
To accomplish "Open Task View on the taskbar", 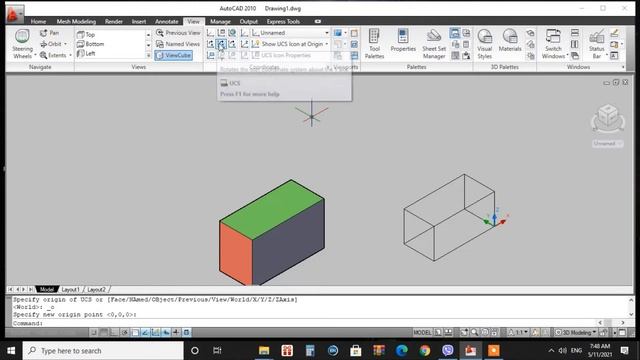I will 217,351.
